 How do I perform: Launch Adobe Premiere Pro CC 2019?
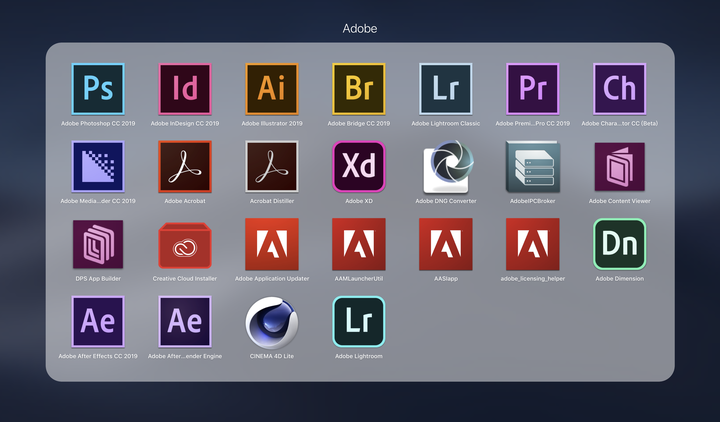533,89
